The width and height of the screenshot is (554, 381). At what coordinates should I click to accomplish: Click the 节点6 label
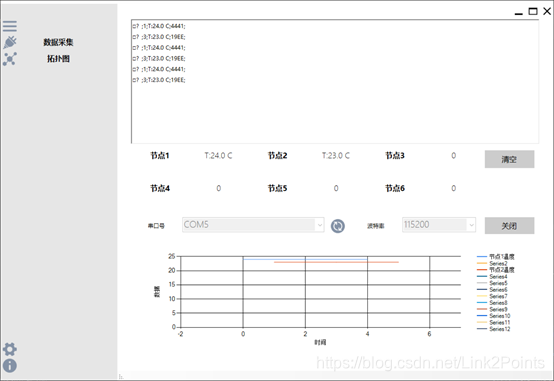tap(395, 188)
